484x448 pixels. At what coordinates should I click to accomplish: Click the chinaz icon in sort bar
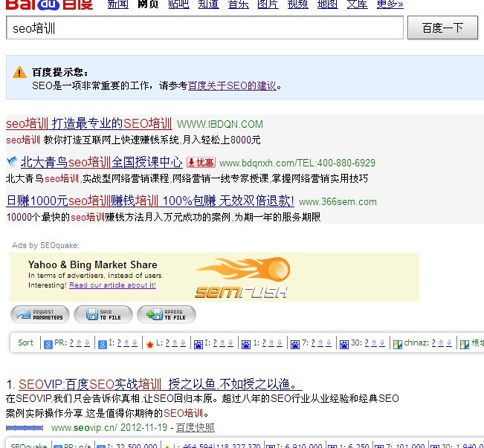coord(398,344)
